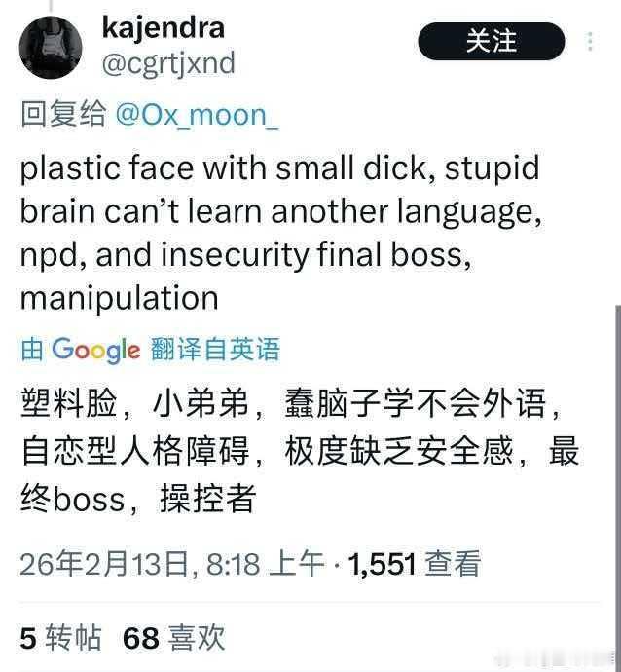Click 操控者 at the end of translation
This screenshot has height=672, width=621.
tap(208, 499)
